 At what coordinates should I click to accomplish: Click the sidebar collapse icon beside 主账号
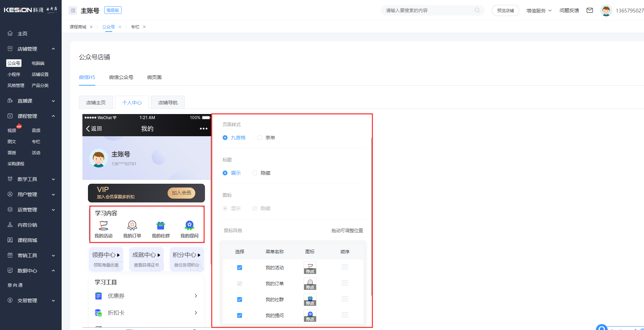[x=73, y=10]
